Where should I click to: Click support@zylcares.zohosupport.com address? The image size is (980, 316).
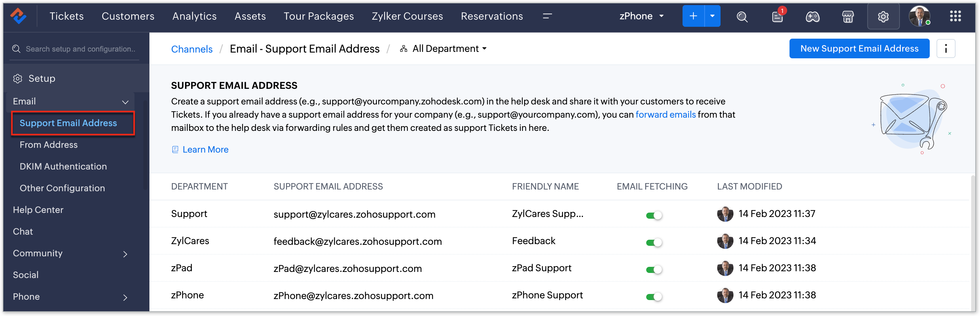tap(354, 214)
